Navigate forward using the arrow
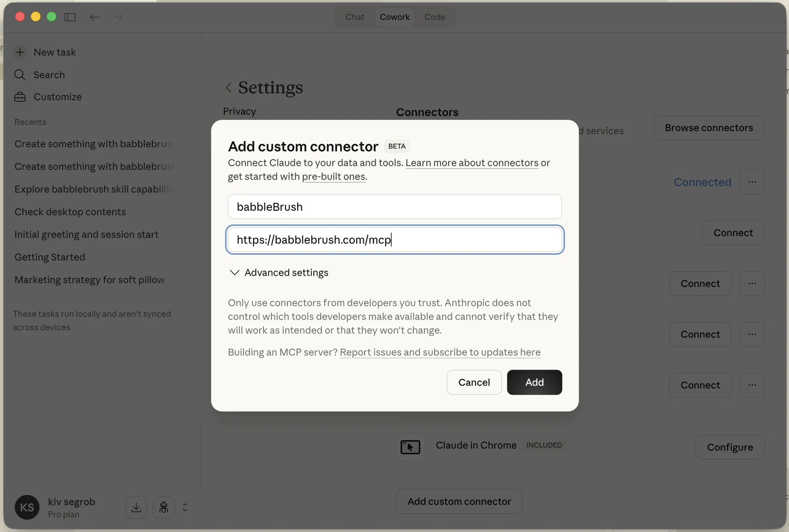This screenshot has height=532, width=789. tap(118, 17)
